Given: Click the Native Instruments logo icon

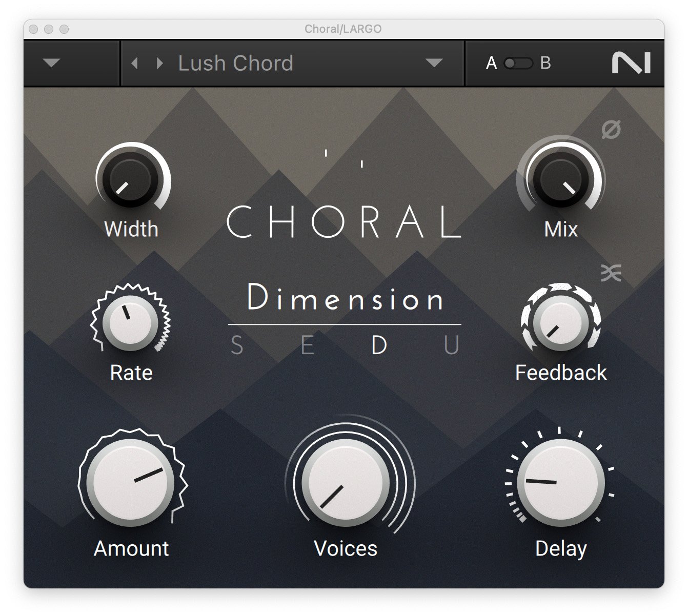Looking at the screenshot, I should click(x=631, y=63).
